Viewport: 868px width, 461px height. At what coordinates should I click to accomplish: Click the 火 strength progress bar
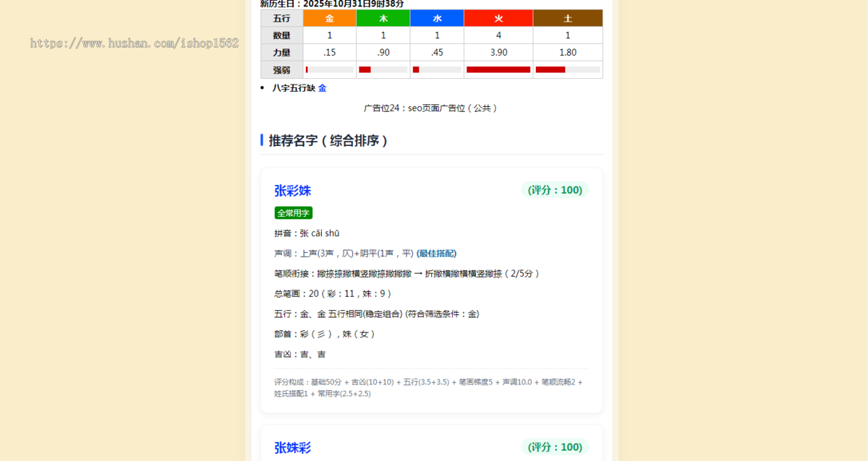[498, 70]
